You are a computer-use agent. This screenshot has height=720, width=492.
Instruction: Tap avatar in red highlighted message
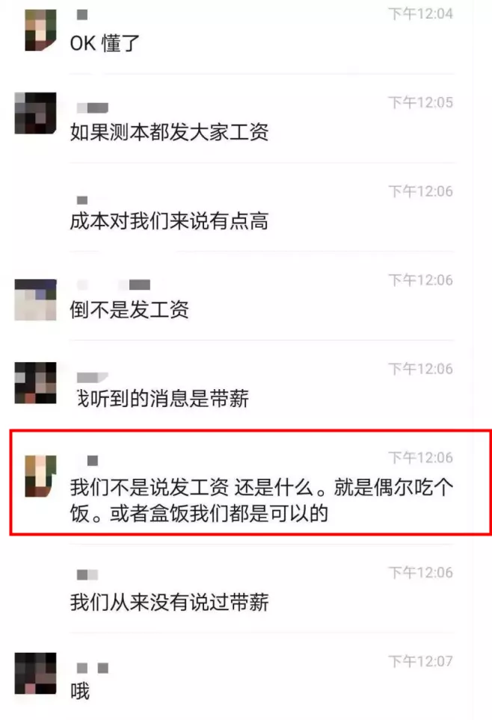click(x=40, y=476)
